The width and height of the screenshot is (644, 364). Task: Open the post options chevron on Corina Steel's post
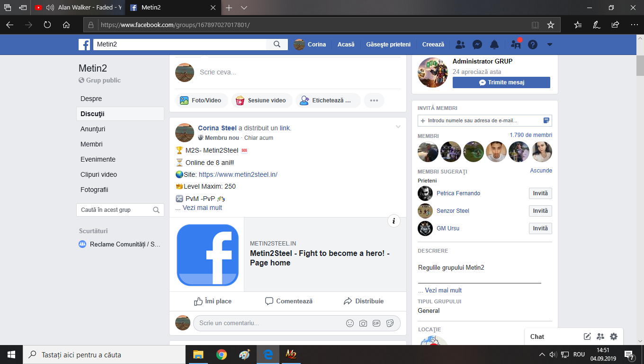pos(398,127)
